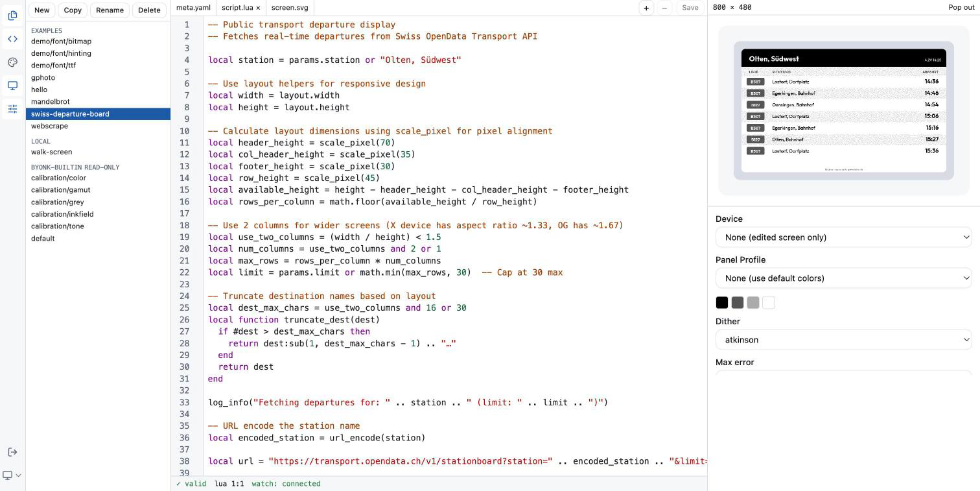This screenshot has height=491, width=980.
Task: Open the hello example
Action: click(98, 90)
